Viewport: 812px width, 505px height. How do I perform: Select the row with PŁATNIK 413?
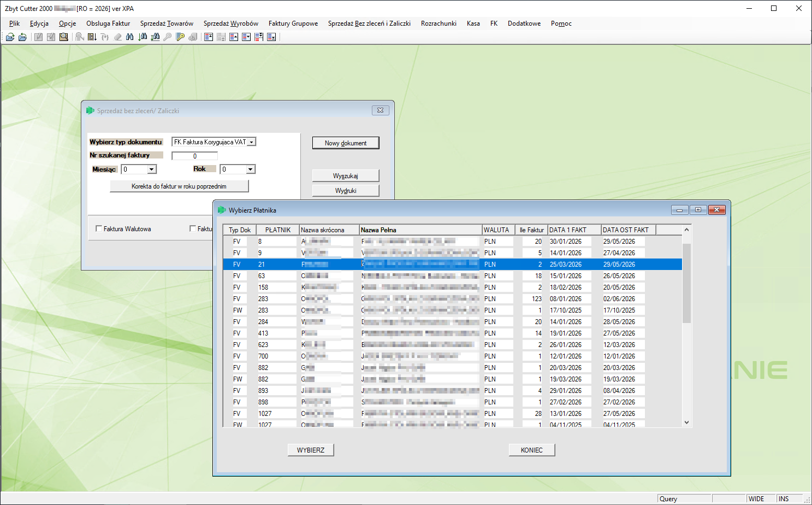452,333
